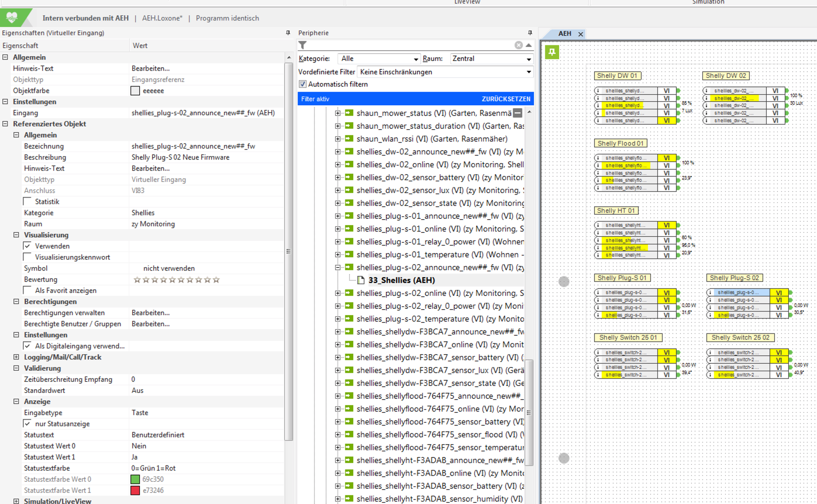Click the green pin icon on the canvas
The height and width of the screenshot is (504, 817).
coord(552,53)
